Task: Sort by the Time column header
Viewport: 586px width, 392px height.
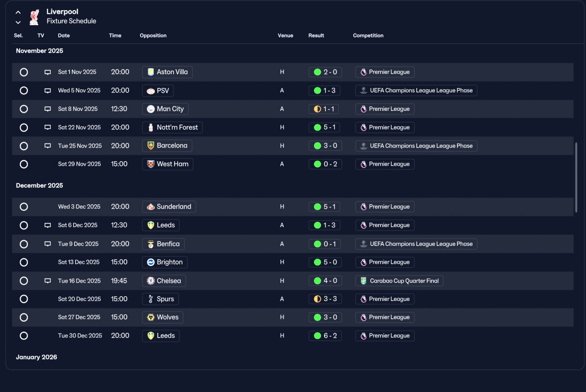Action: pyautogui.click(x=115, y=36)
